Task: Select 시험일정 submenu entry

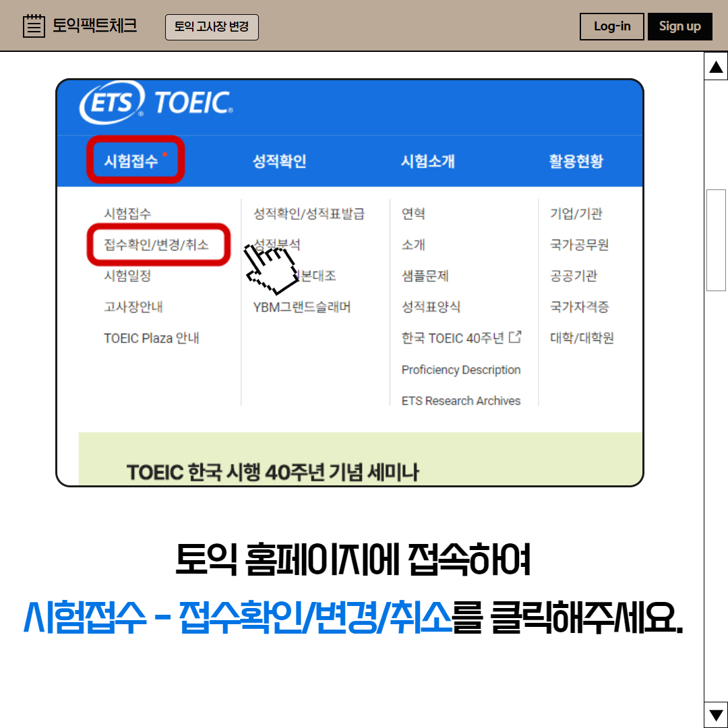Action: pos(127,276)
